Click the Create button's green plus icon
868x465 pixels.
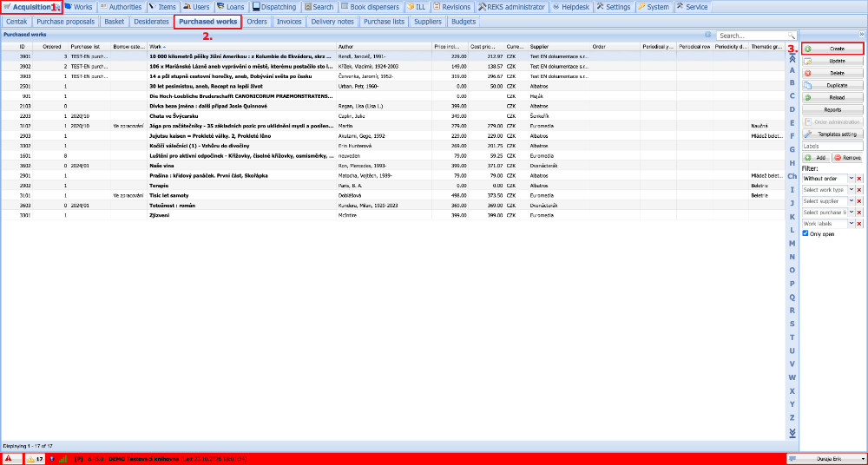point(807,49)
